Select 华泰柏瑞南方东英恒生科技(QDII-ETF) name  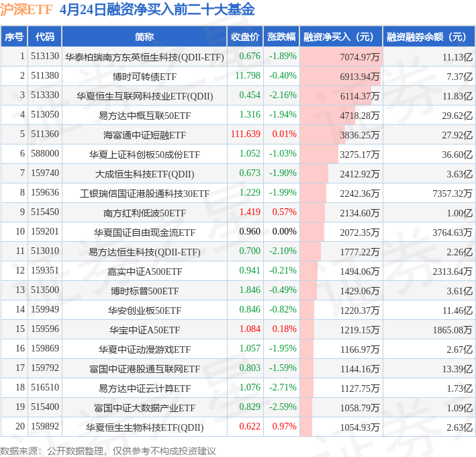tap(144, 57)
